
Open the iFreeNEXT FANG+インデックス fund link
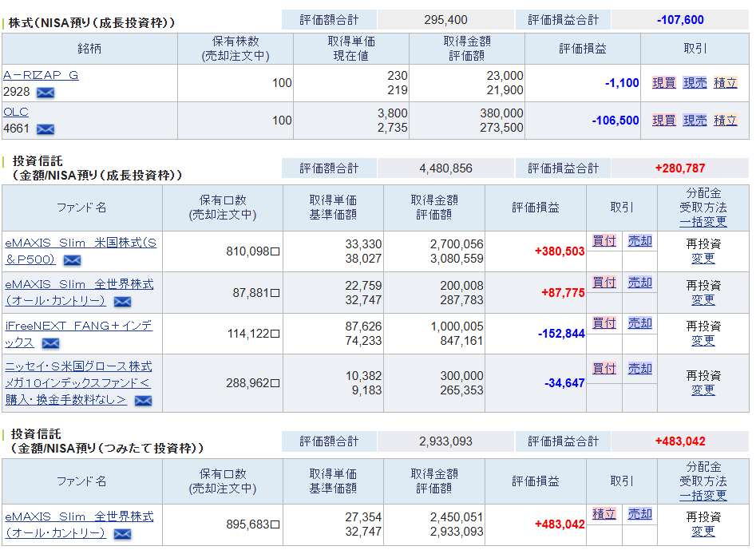tap(78, 326)
